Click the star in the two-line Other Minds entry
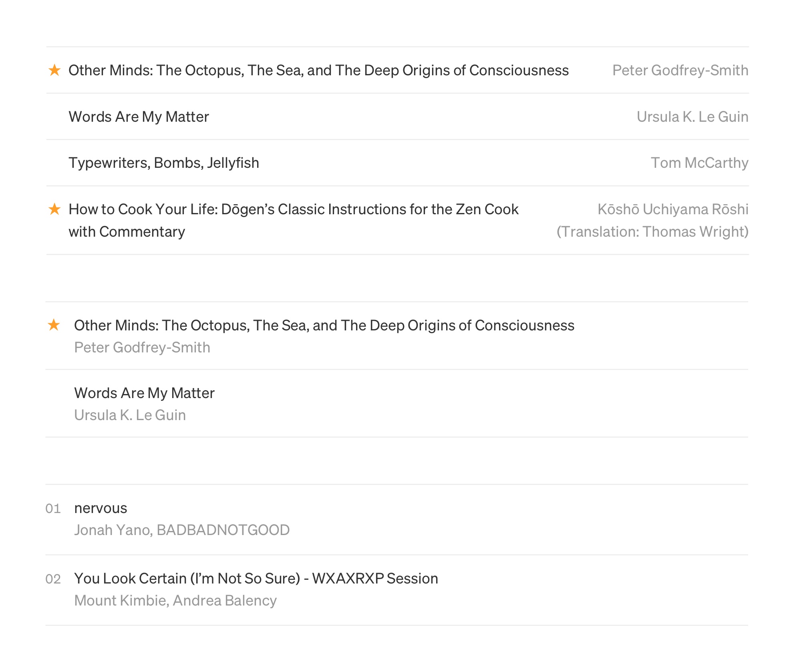This screenshot has height=672, width=801. tap(54, 325)
